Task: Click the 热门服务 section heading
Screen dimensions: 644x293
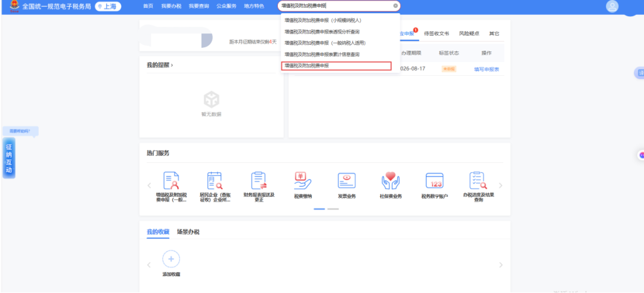Action: [157, 153]
